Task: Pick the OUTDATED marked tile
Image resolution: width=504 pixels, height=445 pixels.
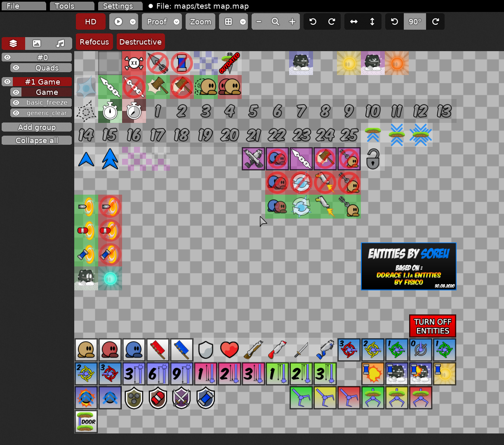Action: tap(230, 63)
